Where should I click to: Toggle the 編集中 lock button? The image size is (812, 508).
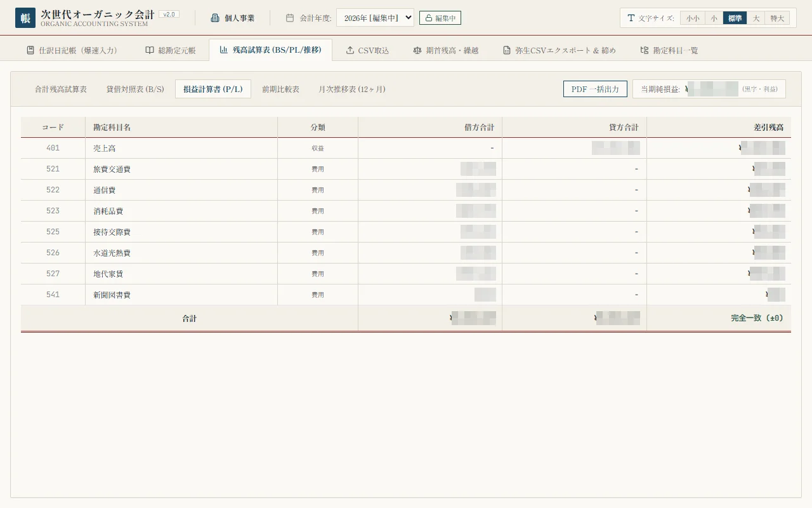tap(440, 18)
